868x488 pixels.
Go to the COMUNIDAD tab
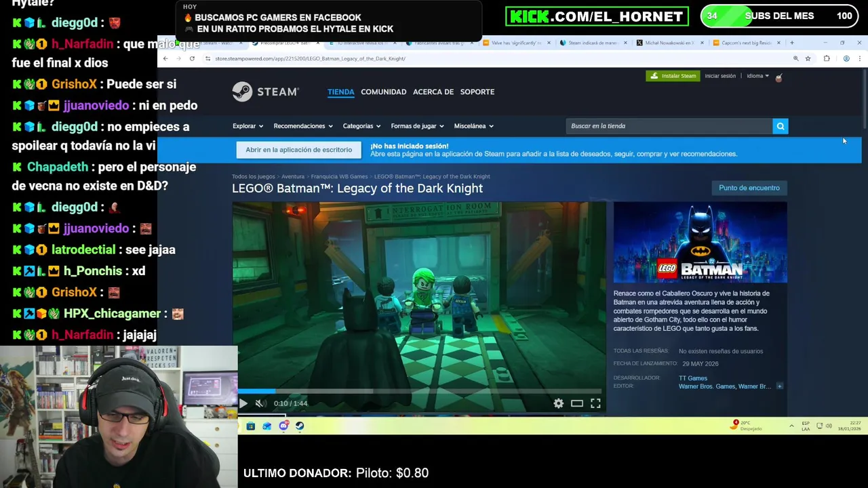pyautogui.click(x=384, y=91)
